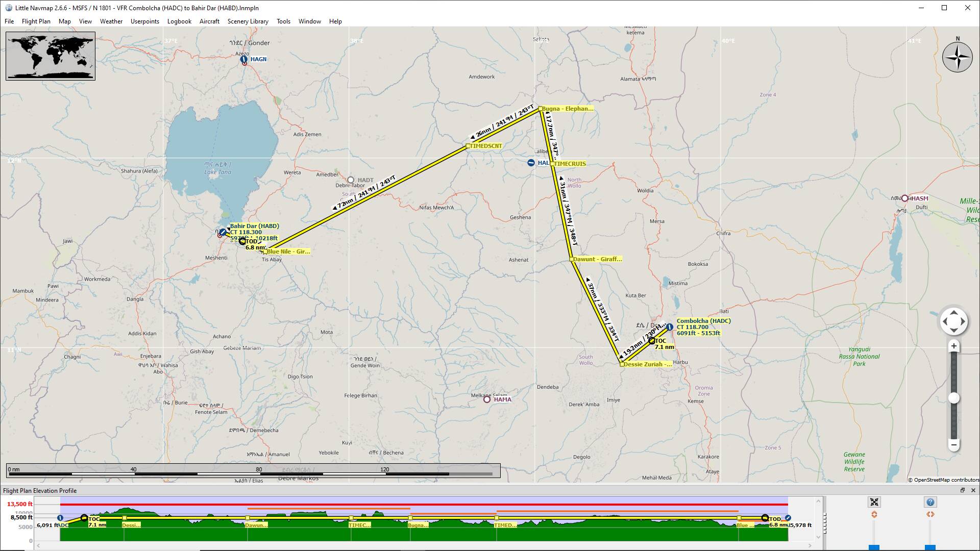Click the elevation profile vertical zoom slider
980x551 pixels.
(x=874, y=547)
